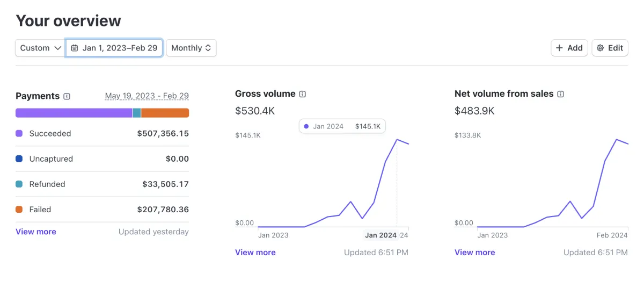Click info icon beside Net volume from sales
644x288 pixels.
[561, 94]
